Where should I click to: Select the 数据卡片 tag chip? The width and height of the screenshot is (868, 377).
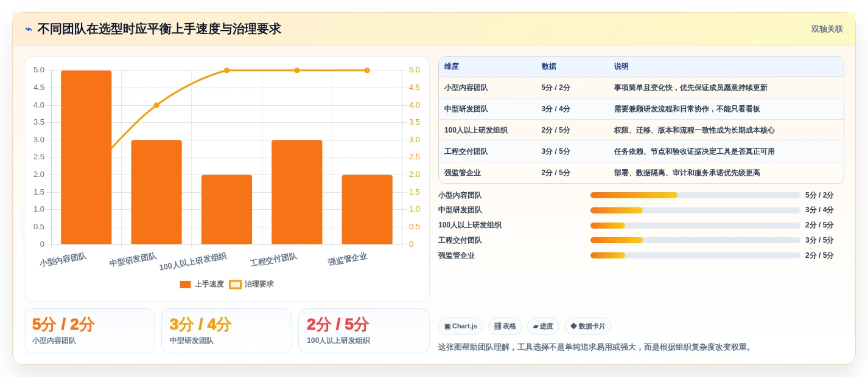pyautogui.click(x=588, y=327)
